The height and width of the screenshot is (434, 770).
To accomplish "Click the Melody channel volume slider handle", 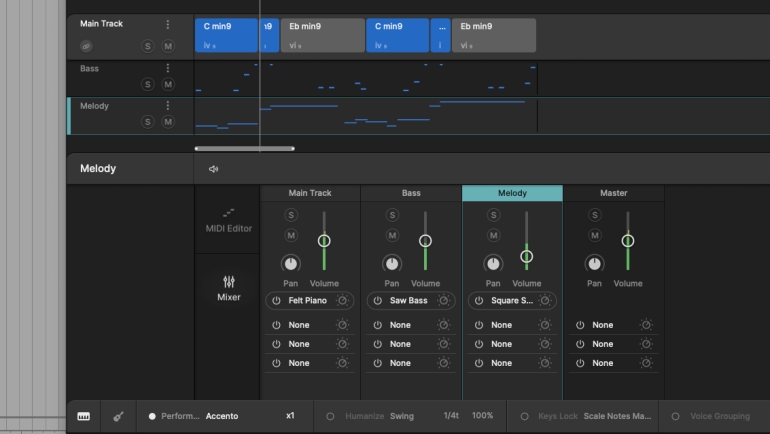I will [x=526, y=257].
